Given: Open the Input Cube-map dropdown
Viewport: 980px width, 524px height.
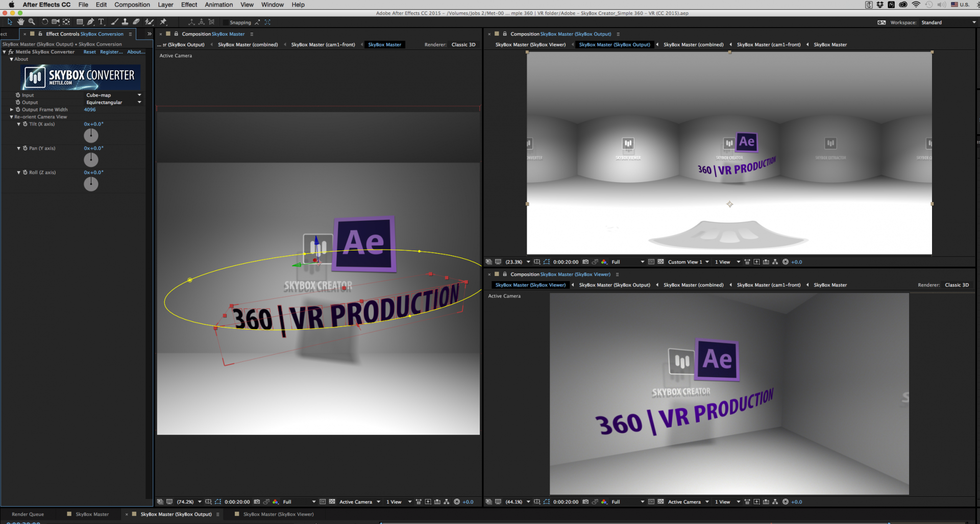Looking at the screenshot, I should [113, 95].
